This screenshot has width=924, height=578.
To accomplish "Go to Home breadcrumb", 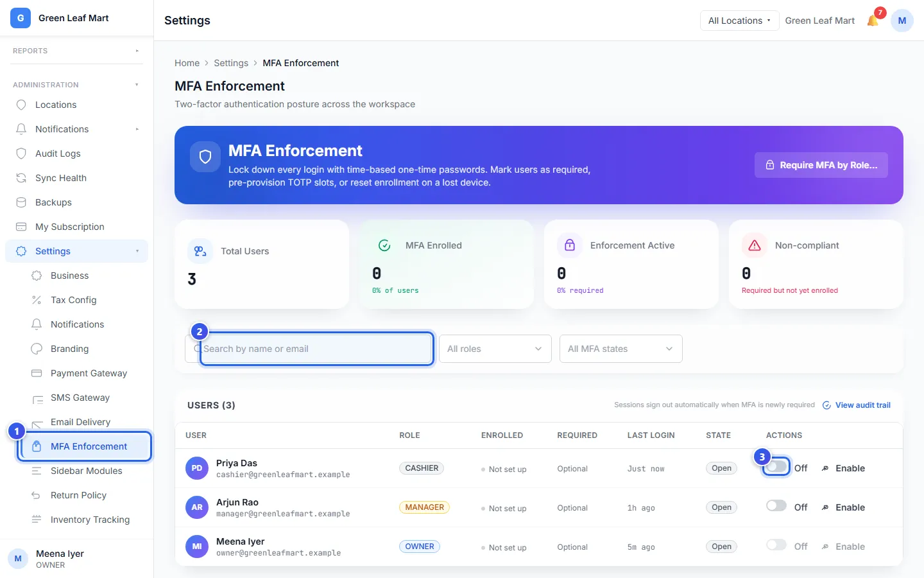I will point(187,63).
